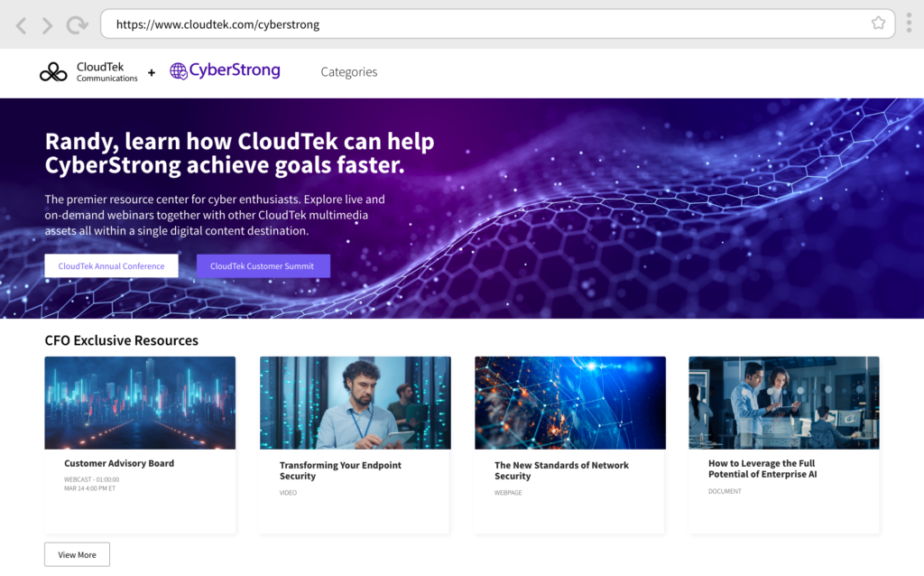Select the Transforming Your Endpoint Security title
The image size is (924, 576).
340,470
